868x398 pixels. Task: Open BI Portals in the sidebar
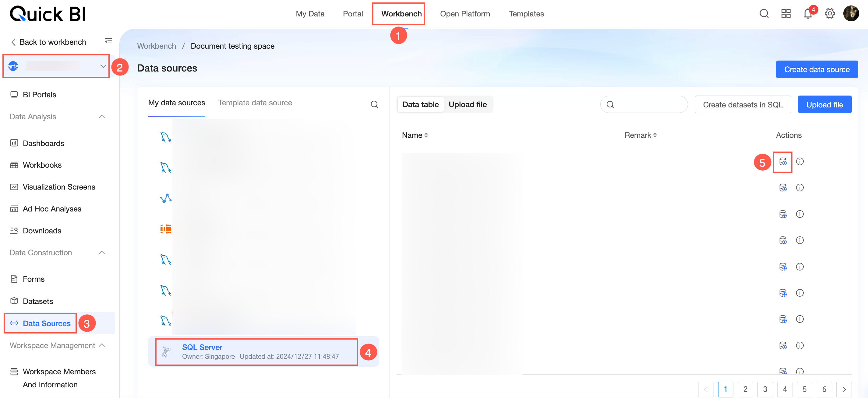click(x=39, y=95)
